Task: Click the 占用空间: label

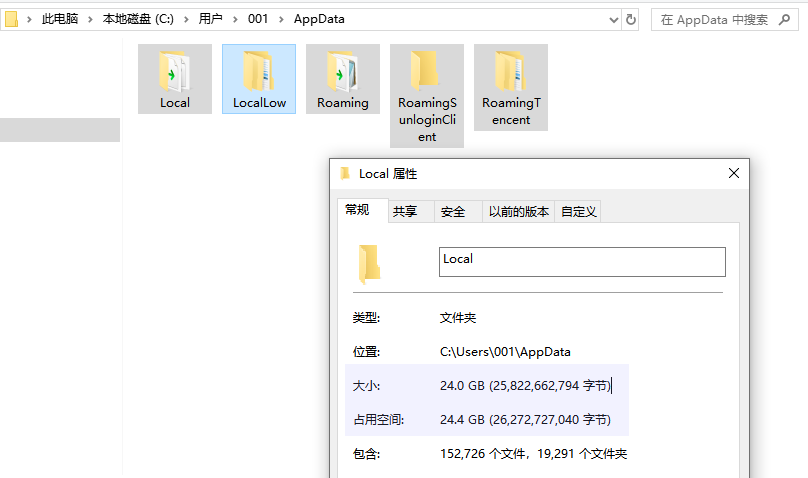Action: (x=379, y=420)
